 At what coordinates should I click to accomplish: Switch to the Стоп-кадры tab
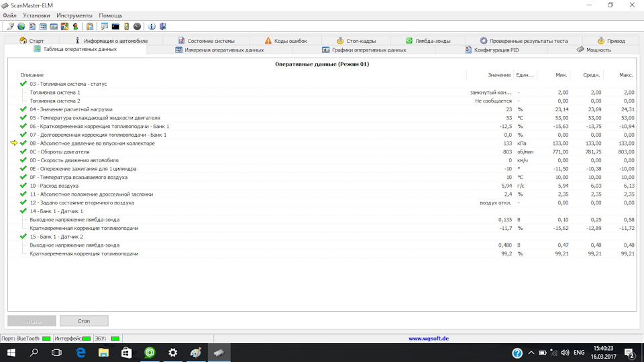tap(356, 41)
